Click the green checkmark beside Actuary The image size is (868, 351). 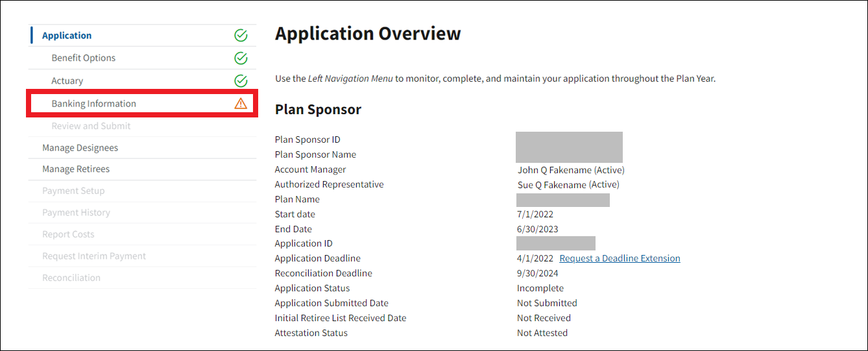point(241,81)
